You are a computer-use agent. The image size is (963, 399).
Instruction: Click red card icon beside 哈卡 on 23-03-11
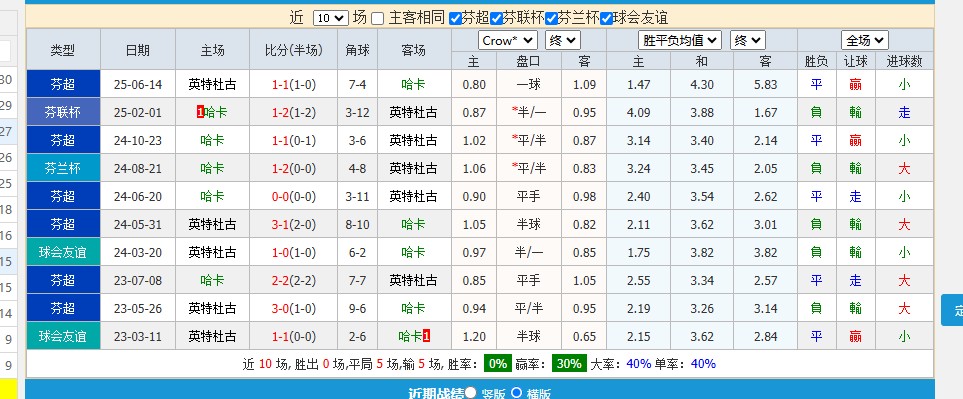tap(426, 336)
